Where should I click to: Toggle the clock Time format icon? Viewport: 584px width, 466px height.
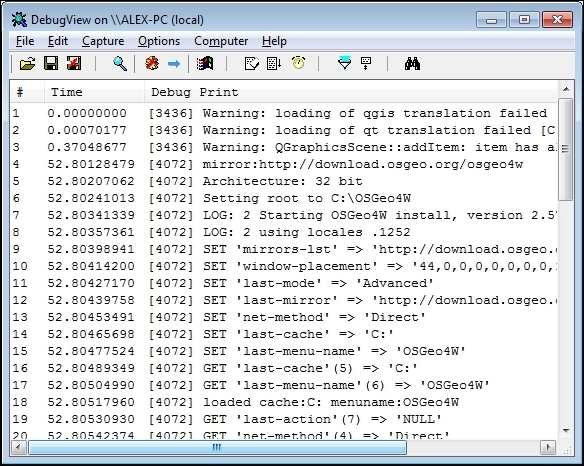coord(299,63)
